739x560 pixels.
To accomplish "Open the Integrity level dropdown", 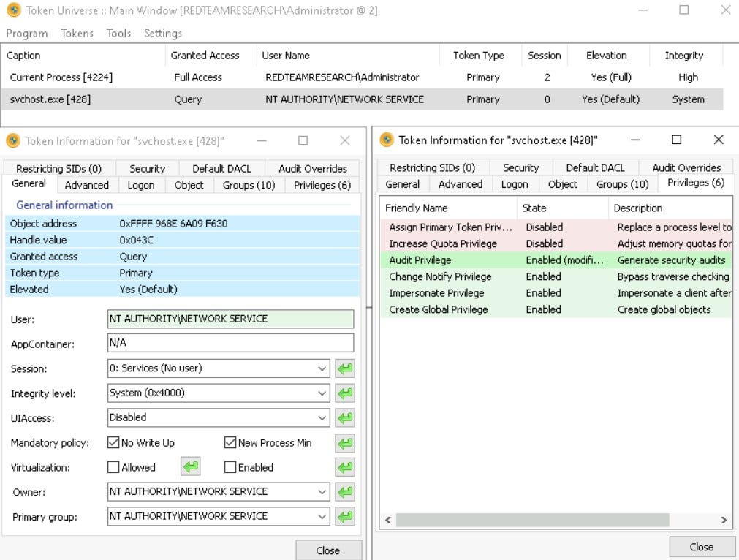I will [322, 393].
